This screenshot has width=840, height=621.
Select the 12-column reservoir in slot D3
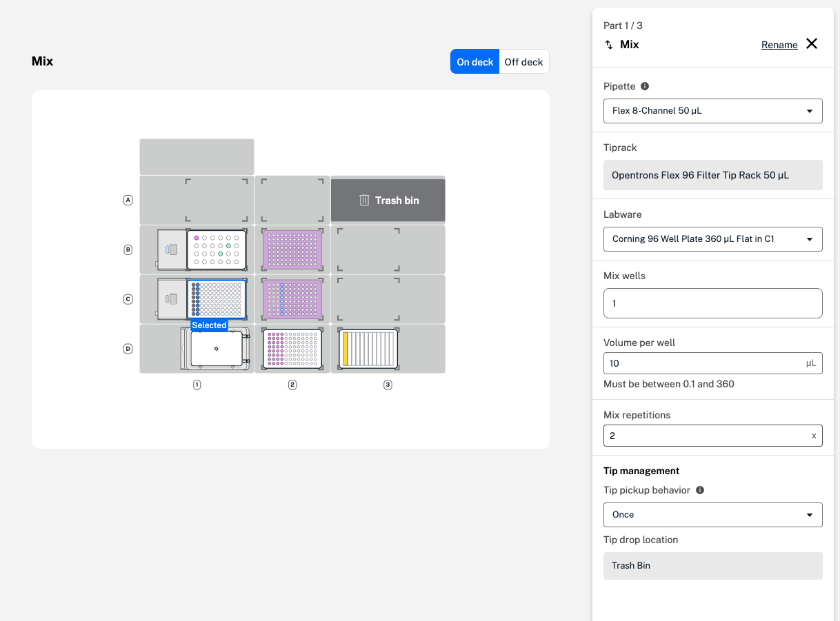tap(368, 349)
